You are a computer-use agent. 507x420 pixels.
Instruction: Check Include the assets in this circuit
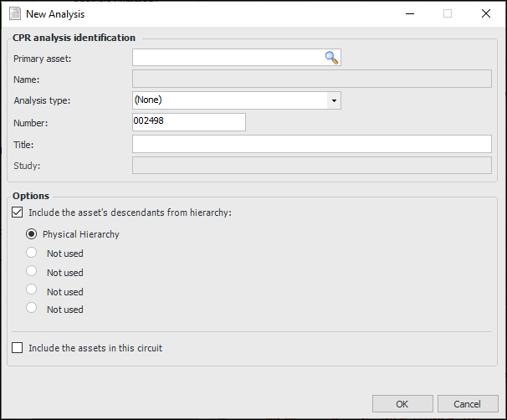click(18, 347)
